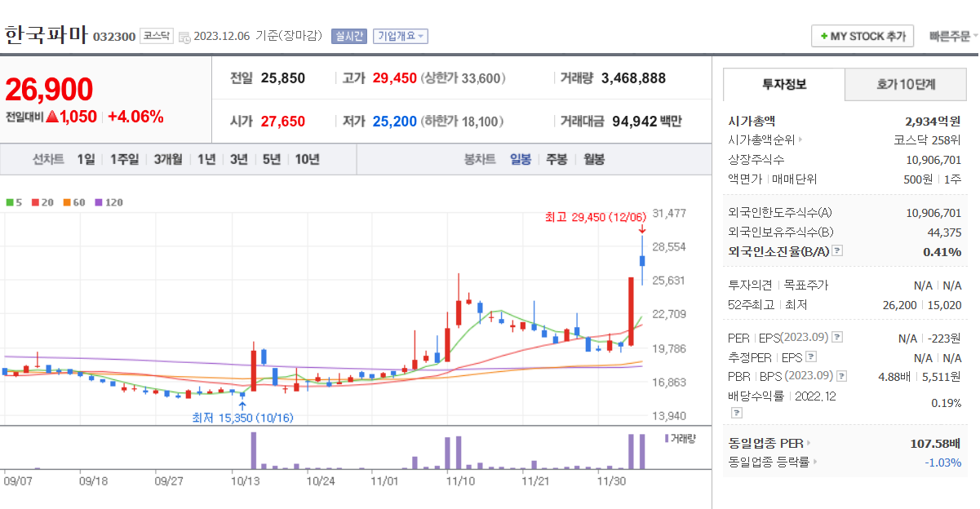Select 10년 line chart period
Image resolution: width=980 pixels, height=509 pixels.
[x=307, y=159]
